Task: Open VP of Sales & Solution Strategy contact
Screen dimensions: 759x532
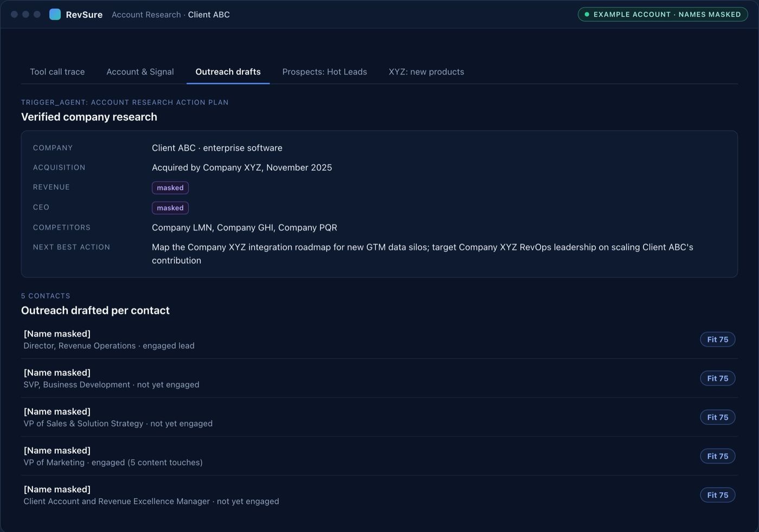Action: [x=379, y=418]
